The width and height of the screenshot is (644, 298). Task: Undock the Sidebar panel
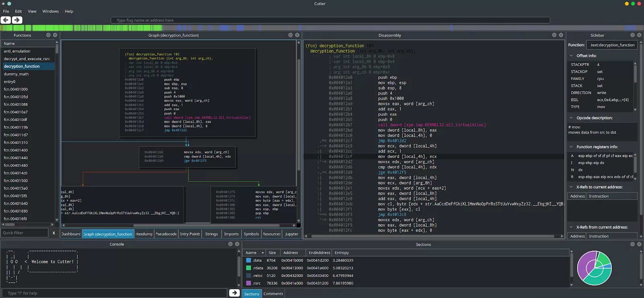click(632, 35)
